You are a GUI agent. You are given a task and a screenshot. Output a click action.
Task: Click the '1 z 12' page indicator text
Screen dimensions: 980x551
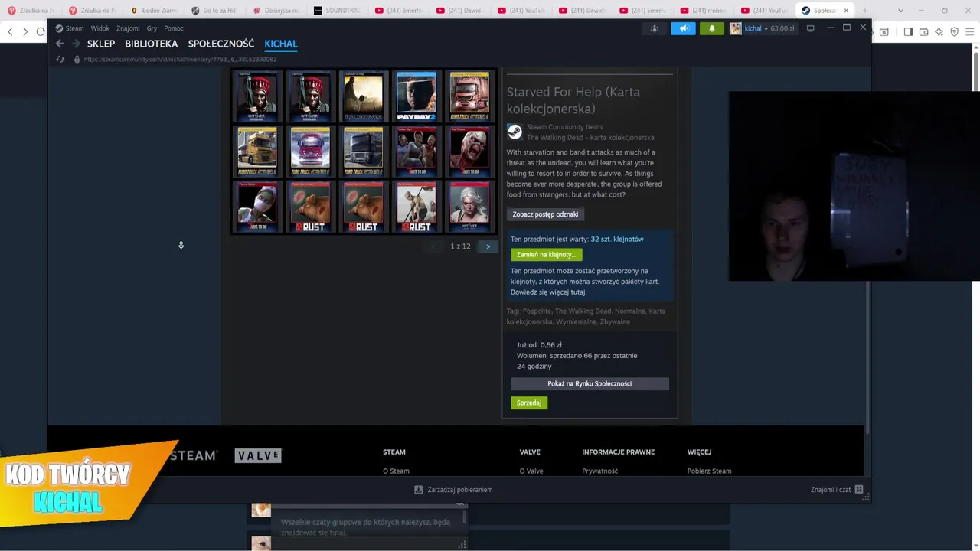click(460, 246)
